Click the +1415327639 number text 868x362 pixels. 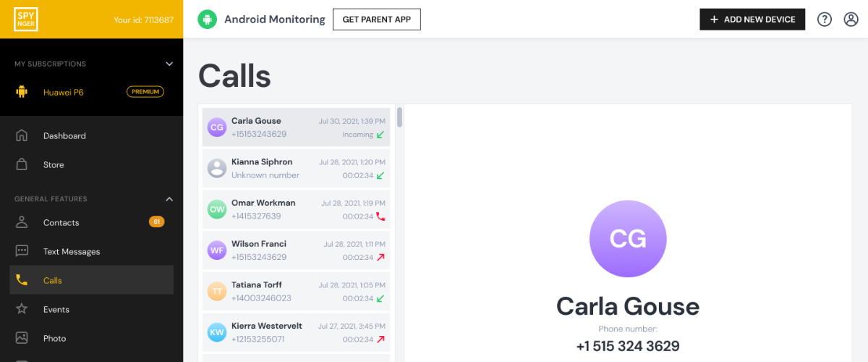click(256, 216)
